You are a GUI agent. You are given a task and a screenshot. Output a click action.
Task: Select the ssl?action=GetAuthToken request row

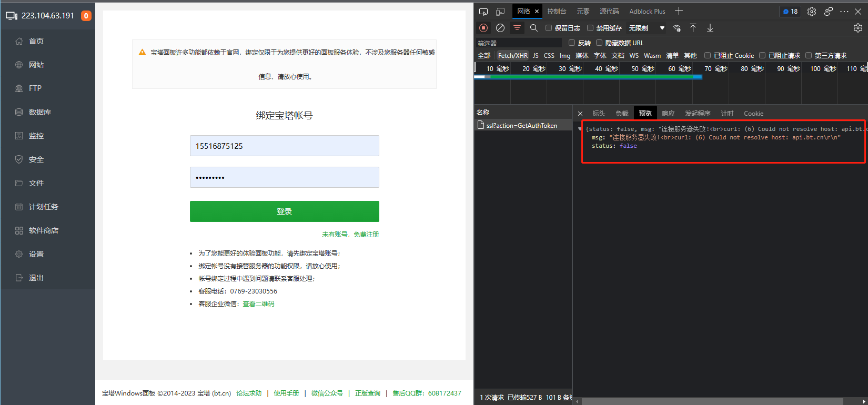pyautogui.click(x=523, y=125)
